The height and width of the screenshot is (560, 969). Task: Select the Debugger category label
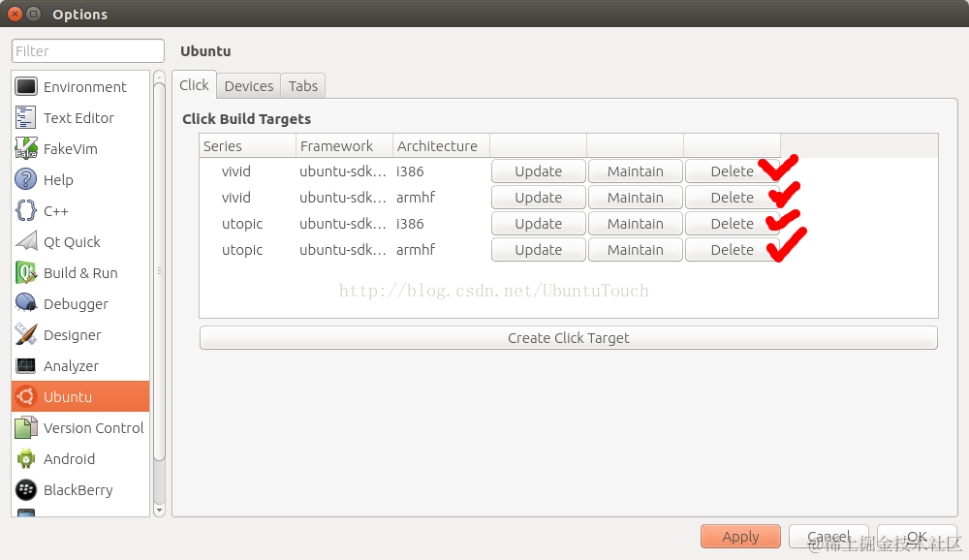click(76, 304)
